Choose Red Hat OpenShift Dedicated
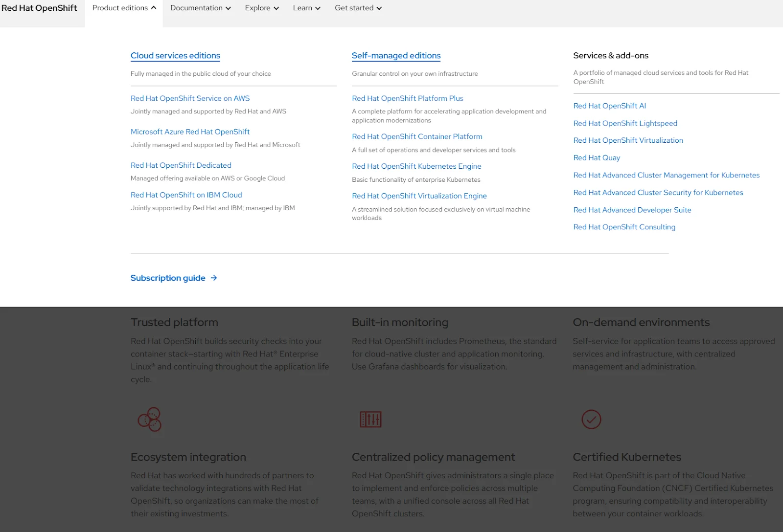783x532 pixels. (x=181, y=165)
